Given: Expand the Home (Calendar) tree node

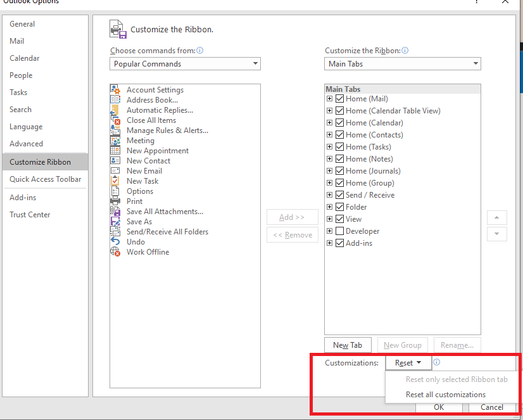Looking at the screenshot, I should coord(329,122).
